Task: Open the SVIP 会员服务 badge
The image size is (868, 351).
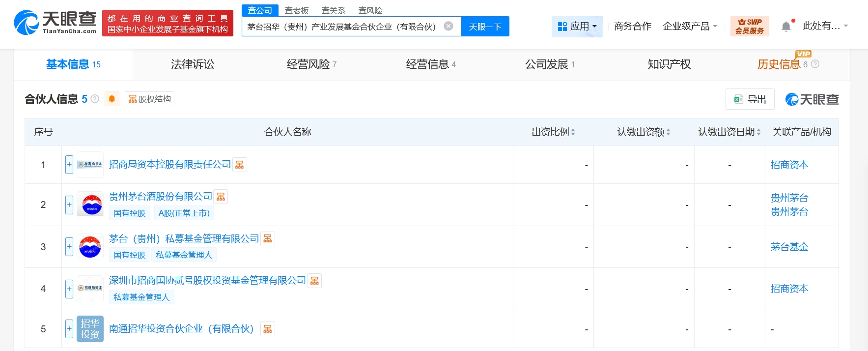Action: 749,26
